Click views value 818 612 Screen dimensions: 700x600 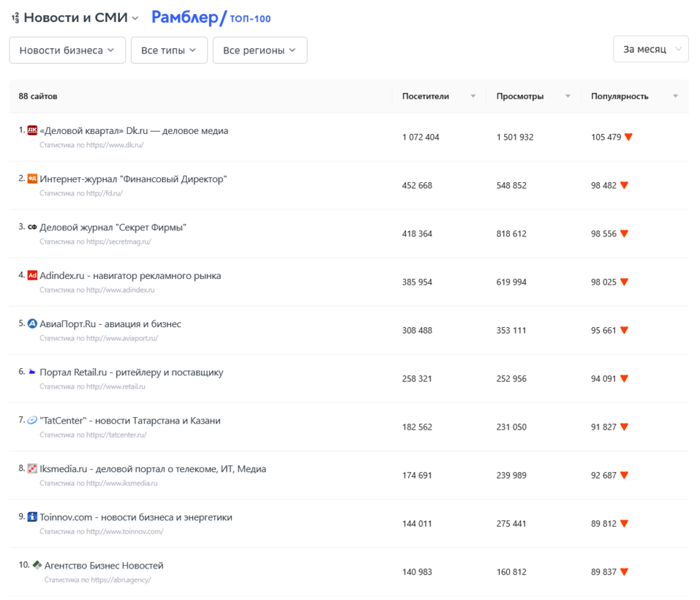[x=511, y=233]
